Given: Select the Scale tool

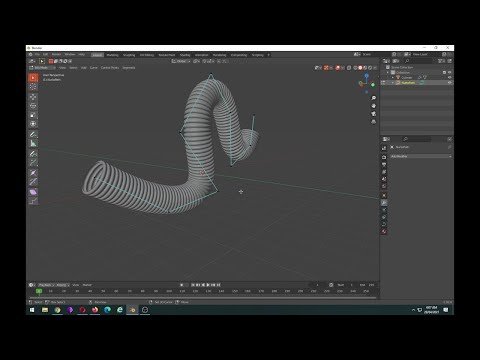Looking at the screenshot, I should point(33,115).
